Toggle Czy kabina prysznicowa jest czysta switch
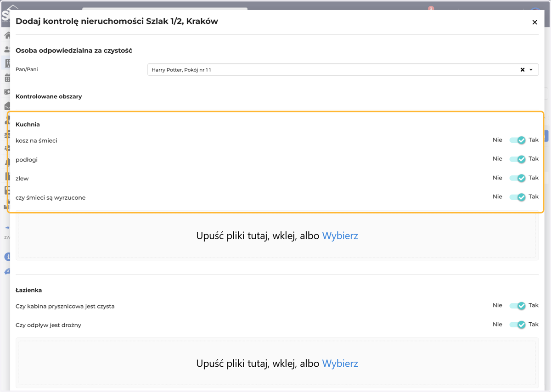 (x=517, y=305)
